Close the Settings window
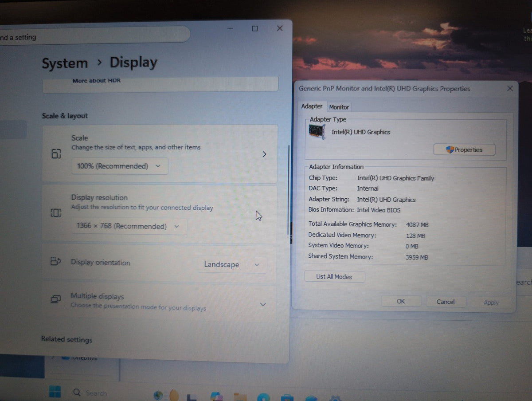532x401 pixels. [280, 28]
